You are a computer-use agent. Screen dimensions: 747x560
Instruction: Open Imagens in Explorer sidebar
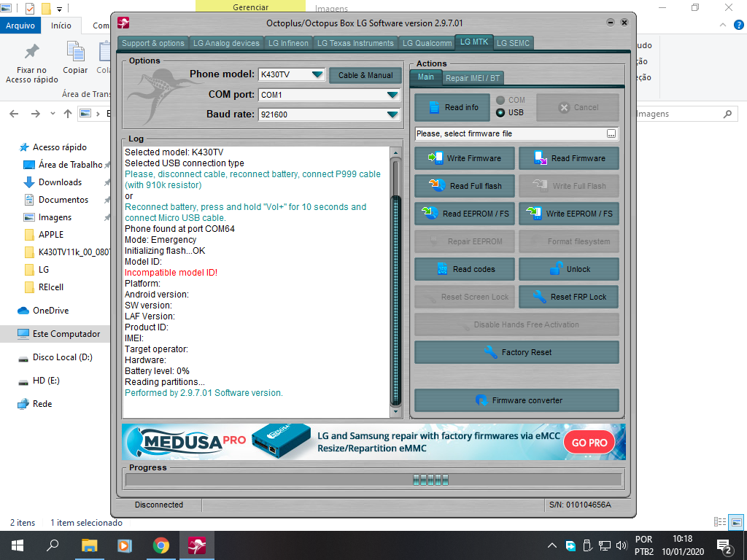pyautogui.click(x=55, y=217)
